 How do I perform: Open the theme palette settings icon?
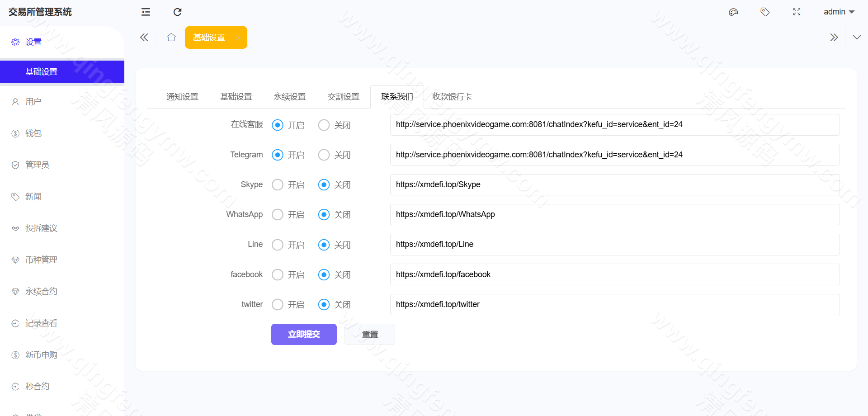pyautogui.click(x=733, y=12)
